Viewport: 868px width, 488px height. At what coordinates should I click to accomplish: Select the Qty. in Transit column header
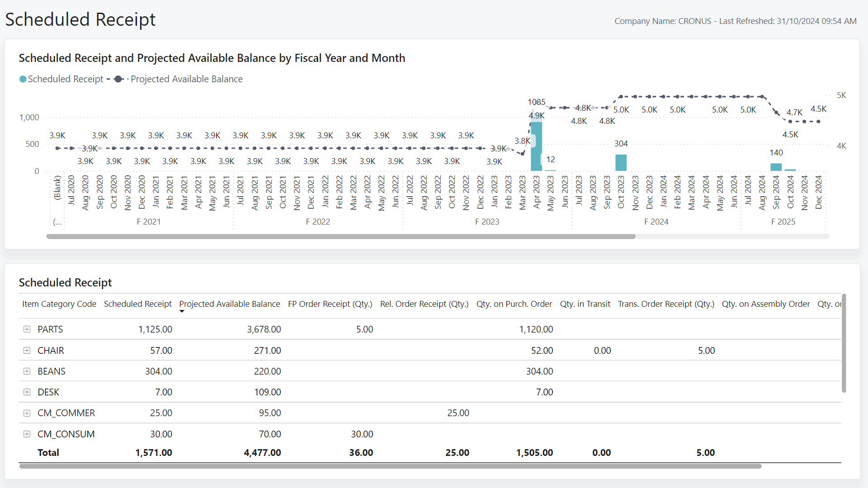point(585,304)
